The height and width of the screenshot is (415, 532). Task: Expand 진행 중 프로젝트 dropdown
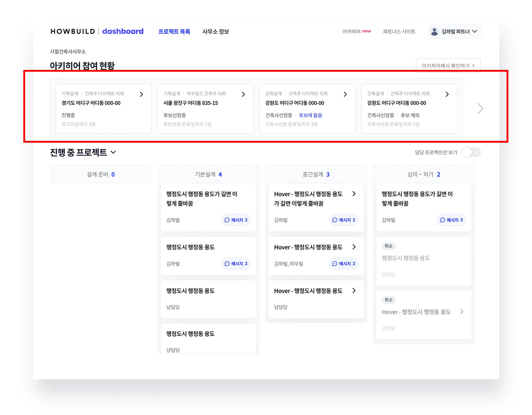113,152
